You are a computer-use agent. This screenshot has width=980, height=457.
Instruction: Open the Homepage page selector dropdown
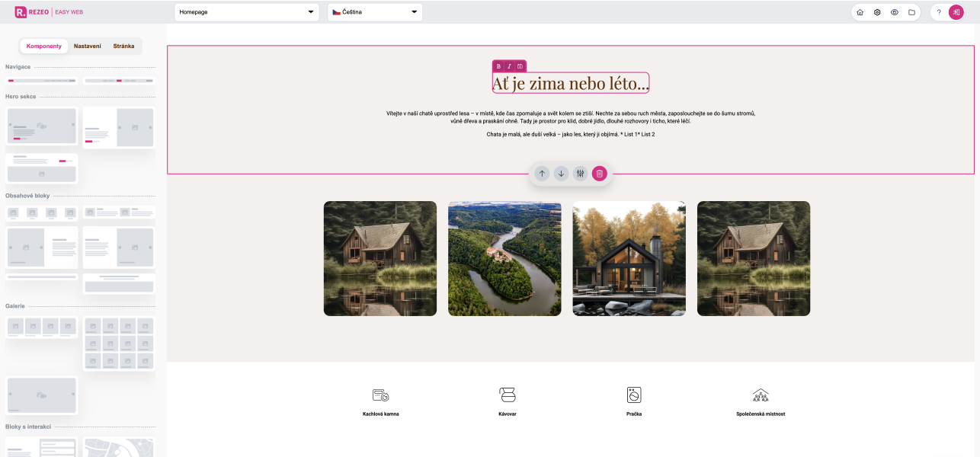[x=245, y=11]
